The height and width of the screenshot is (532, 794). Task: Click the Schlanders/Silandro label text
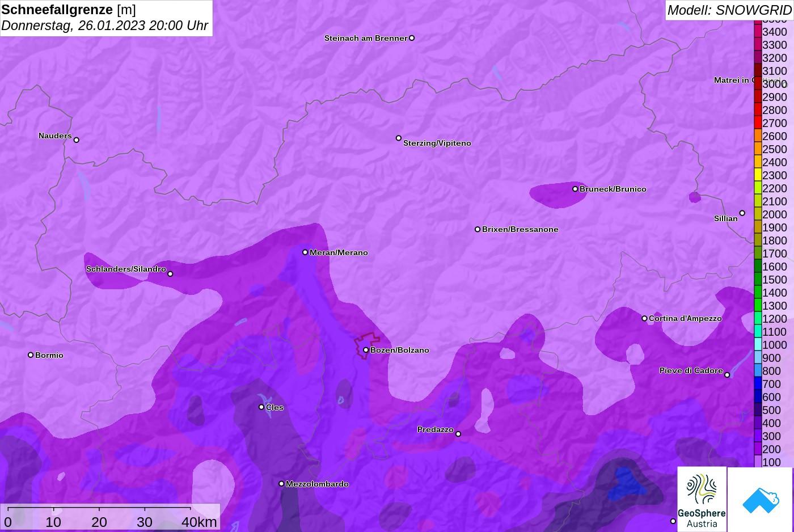126,269
